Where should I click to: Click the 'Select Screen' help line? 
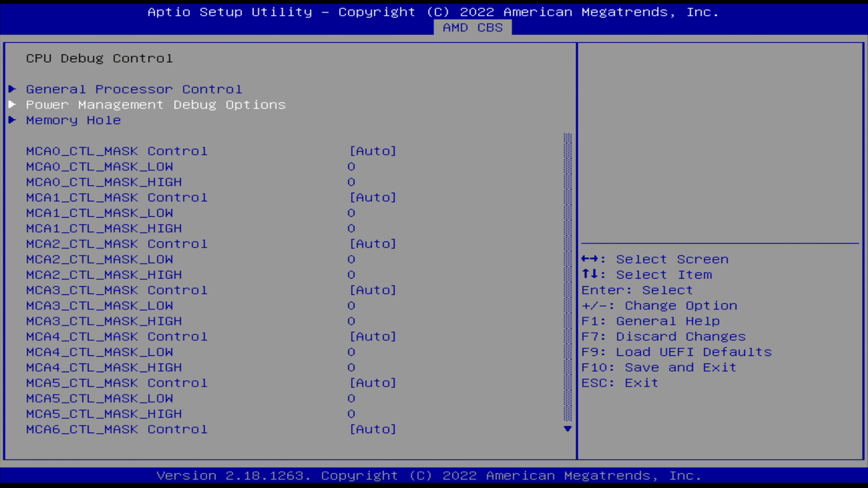click(x=655, y=259)
